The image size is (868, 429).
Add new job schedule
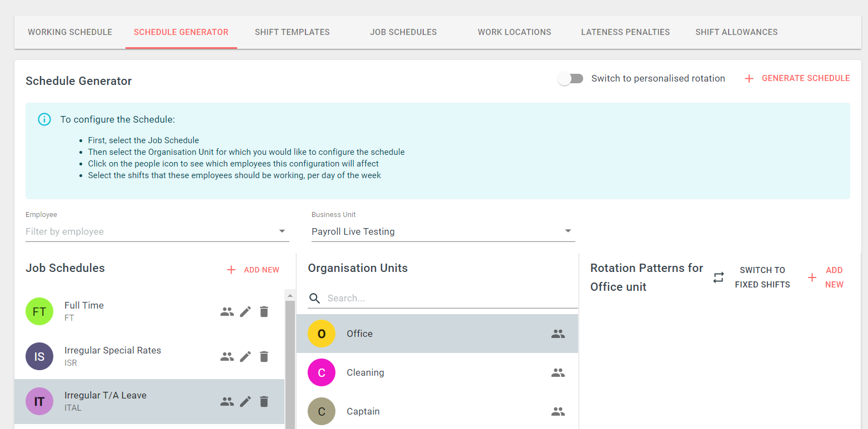[x=253, y=270]
